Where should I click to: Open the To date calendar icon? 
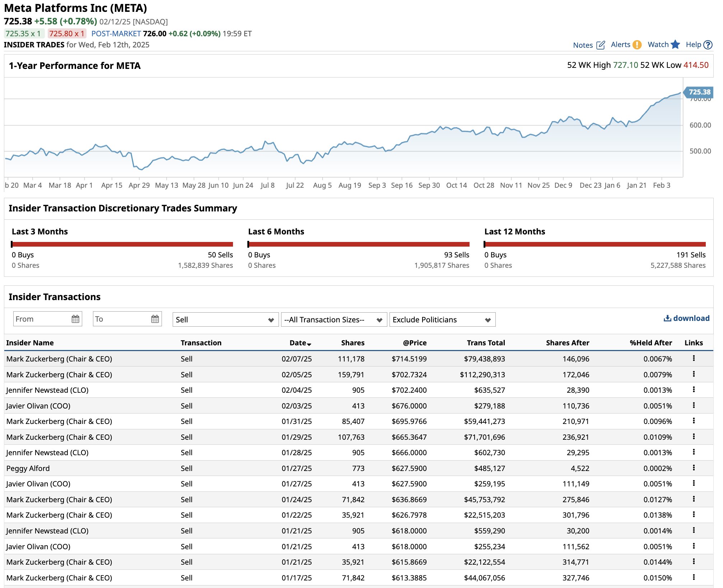click(x=155, y=319)
